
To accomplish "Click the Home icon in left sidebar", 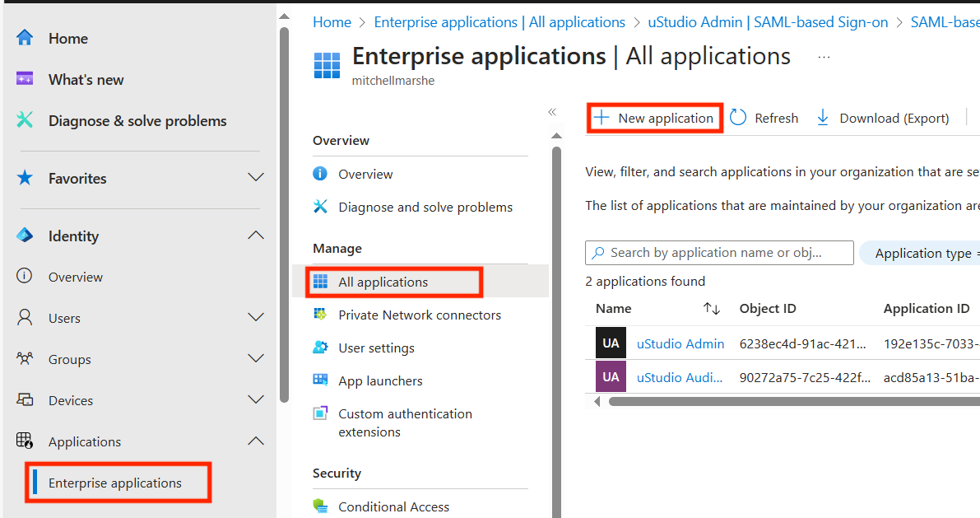I will [25, 39].
